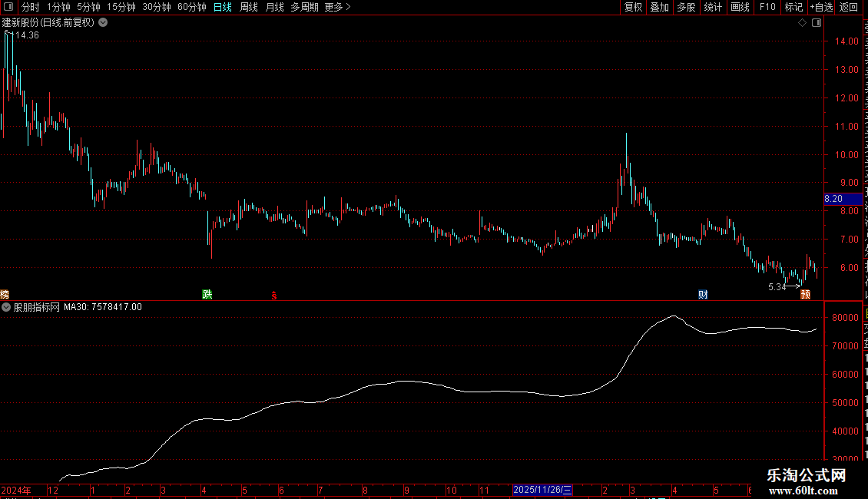
Task: Toggle 叠加 overlay comparison
Action: (x=659, y=7)
